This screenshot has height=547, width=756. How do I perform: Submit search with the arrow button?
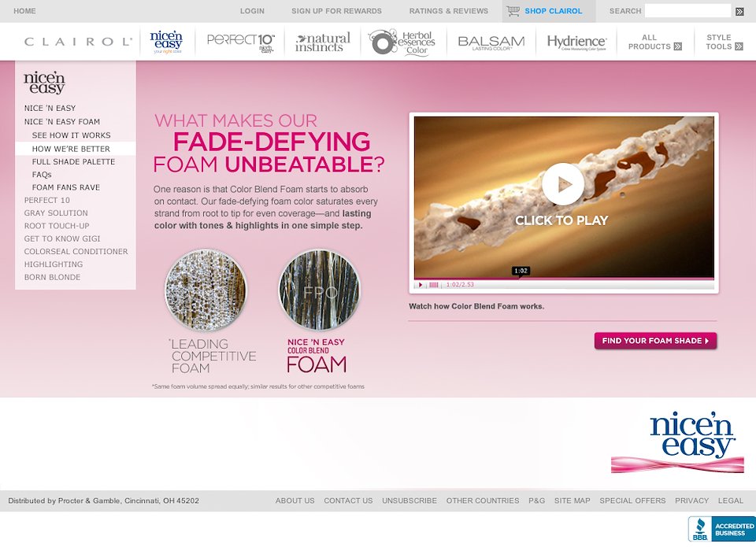pos(739,11)
